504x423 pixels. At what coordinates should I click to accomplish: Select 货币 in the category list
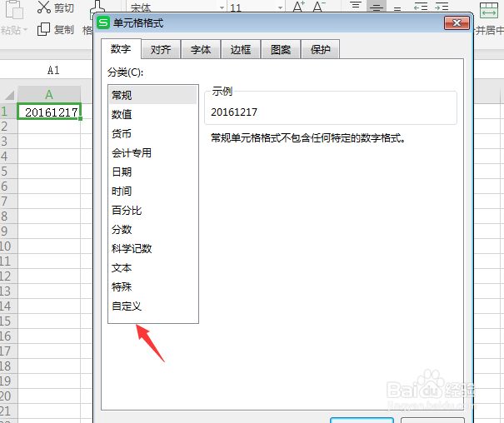tap(153, 133)
